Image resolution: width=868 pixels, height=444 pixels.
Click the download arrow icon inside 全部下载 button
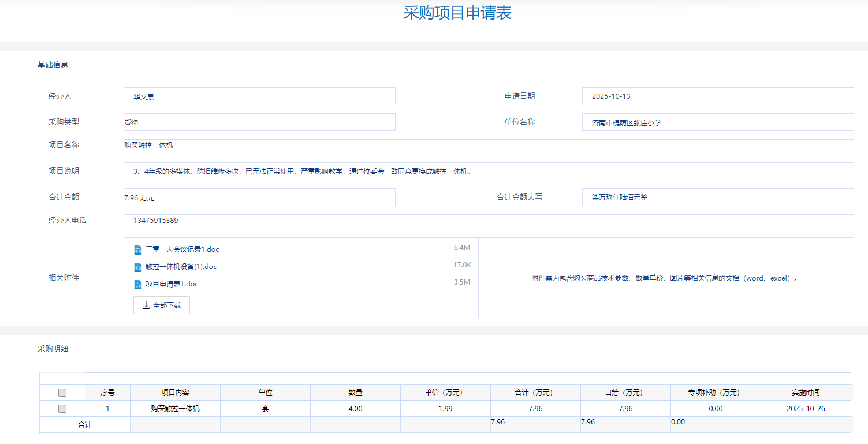(x=145, y=305)
